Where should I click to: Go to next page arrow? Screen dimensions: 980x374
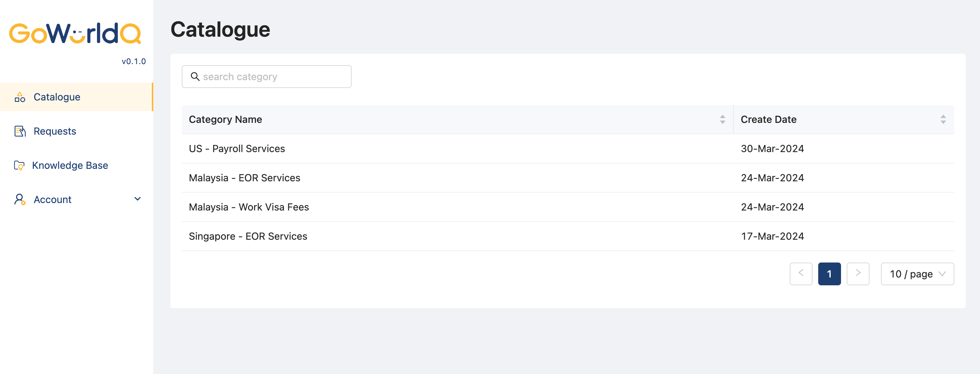coord(858,274)
